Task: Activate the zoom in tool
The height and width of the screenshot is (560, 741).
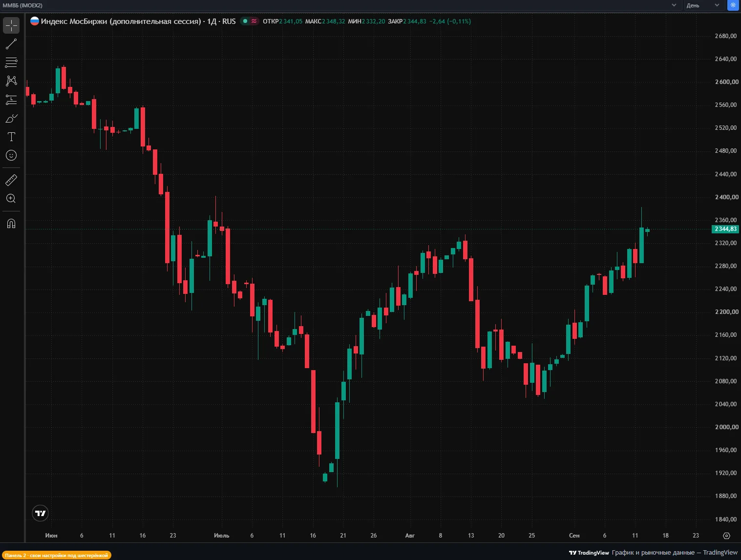Action: point(11,199)
